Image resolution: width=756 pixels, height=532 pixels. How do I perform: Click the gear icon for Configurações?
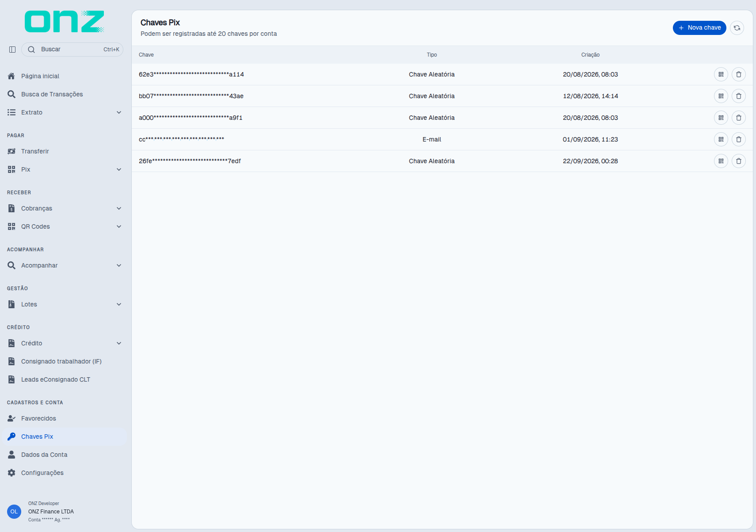[11, 473]
